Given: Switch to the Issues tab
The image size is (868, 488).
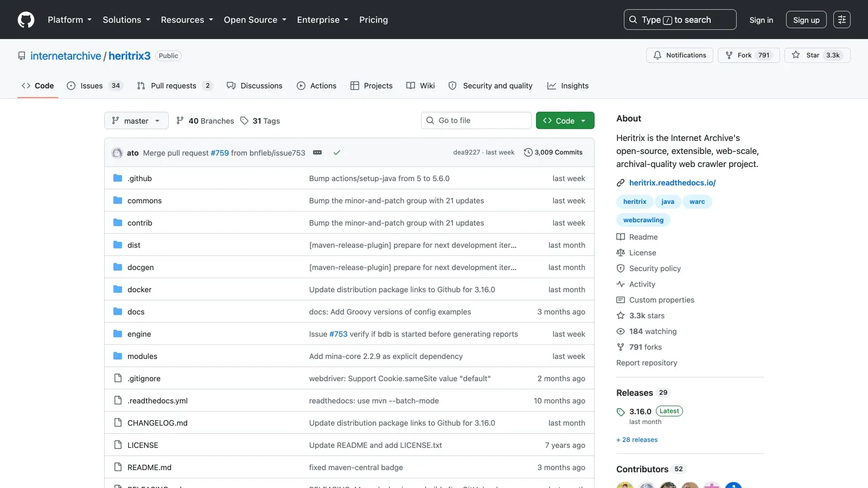Looking at the screenshot, I should click(95, 86).
